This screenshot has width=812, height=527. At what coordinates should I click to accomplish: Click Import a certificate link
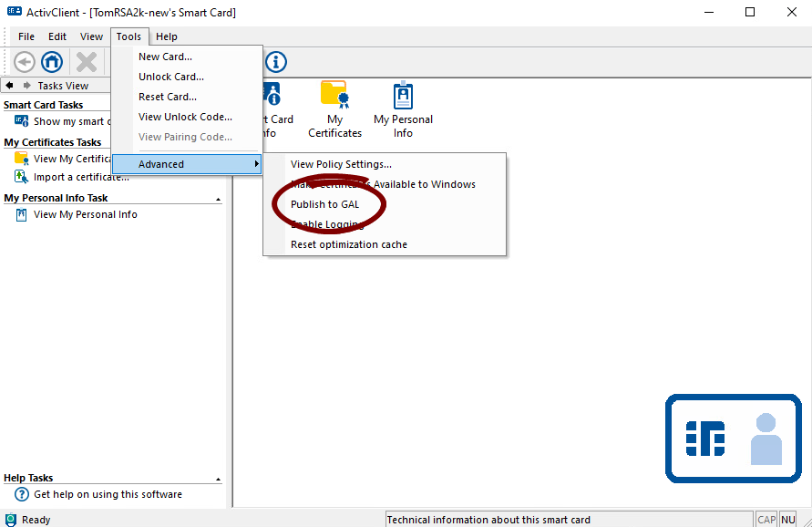pyautogui.click(x=81, y=177)
